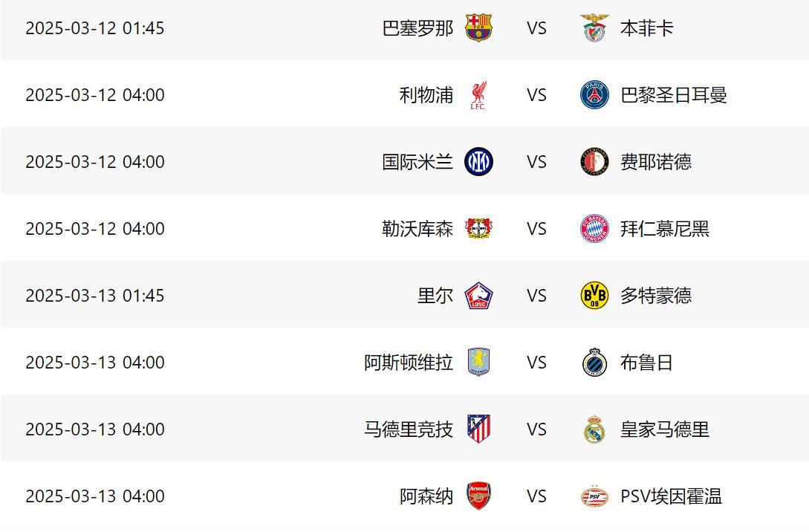The width and height of the screenshot is (809, 532).
Task: Select the 阿斯顿维拉 team name
Action: coord(409,363)
